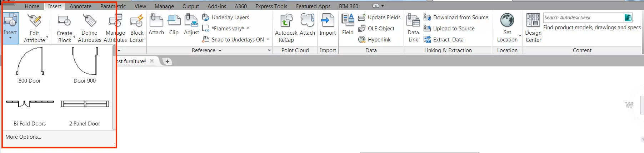Open the Define Attributes tool
The height and width of the screenshot is (153, 644).
[89, 28]
